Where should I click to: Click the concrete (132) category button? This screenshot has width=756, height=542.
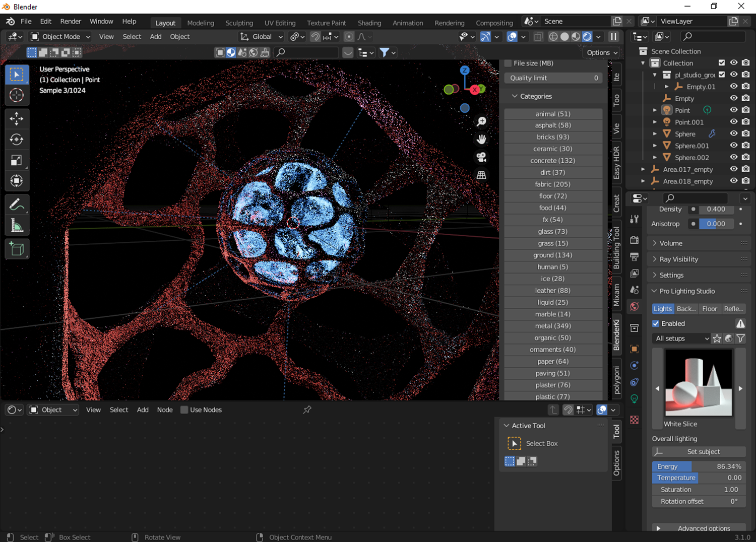pos(553,161)
